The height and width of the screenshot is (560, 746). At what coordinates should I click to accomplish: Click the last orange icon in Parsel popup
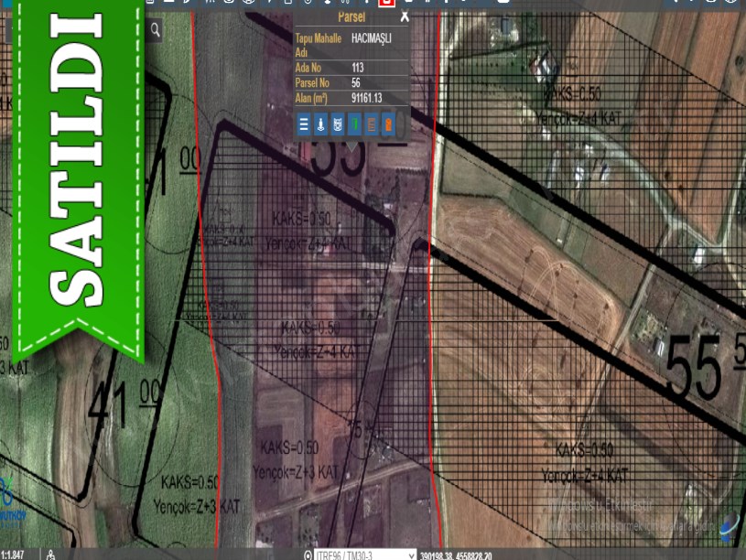tap(388, 124)
